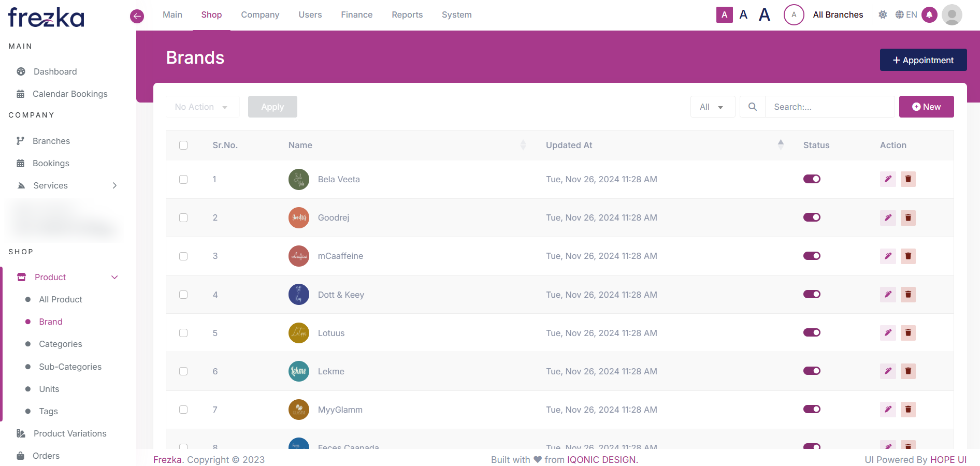
Task: Click the search magnifier icon
Action: tap(753, 107)
